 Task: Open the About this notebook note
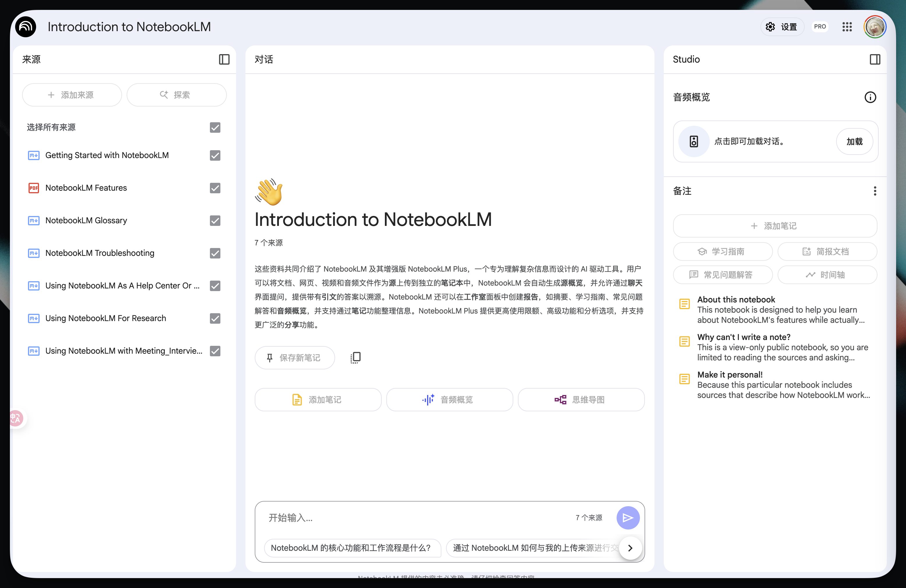tap(775, 310)
